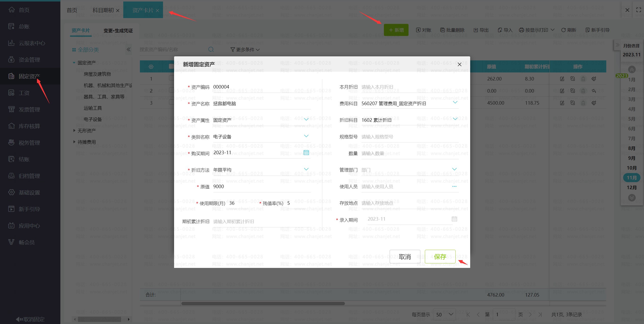Click the purchase period calendar icon

[306, 152]
